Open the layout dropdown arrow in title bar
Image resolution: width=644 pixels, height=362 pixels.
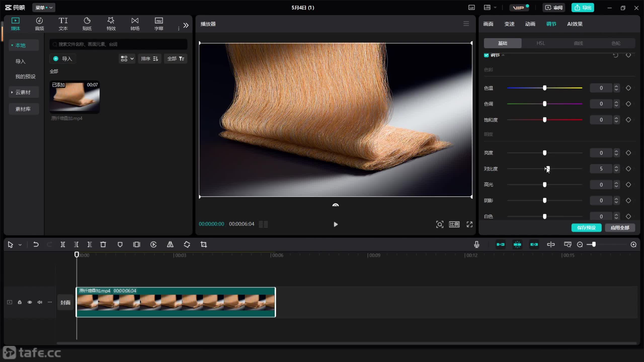[x=495, y=8]
